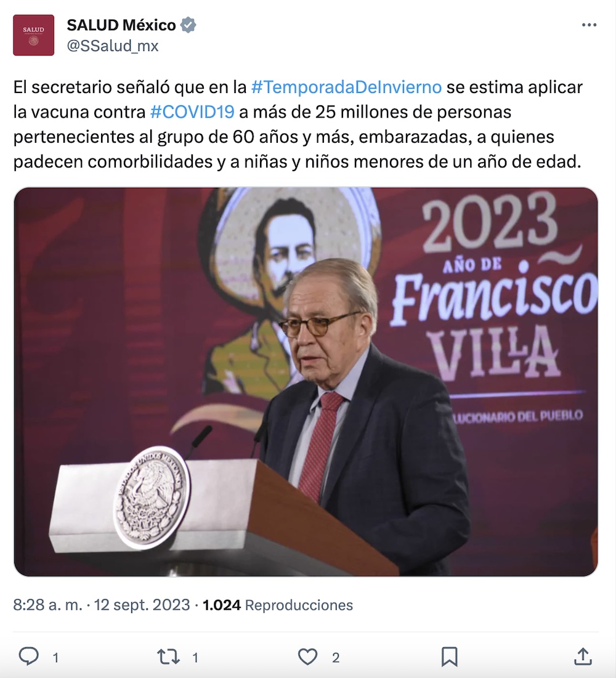
Task: Bookmark this tweet
Action: 449,657
